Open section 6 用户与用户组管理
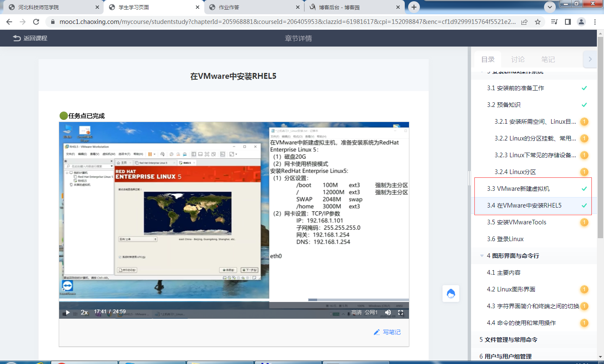604x364 pixels. pyautogui.click(x=505, y=356)
